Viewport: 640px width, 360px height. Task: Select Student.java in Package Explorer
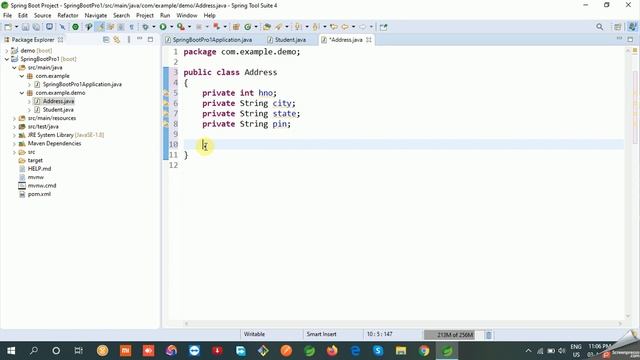tap(58, 110)
